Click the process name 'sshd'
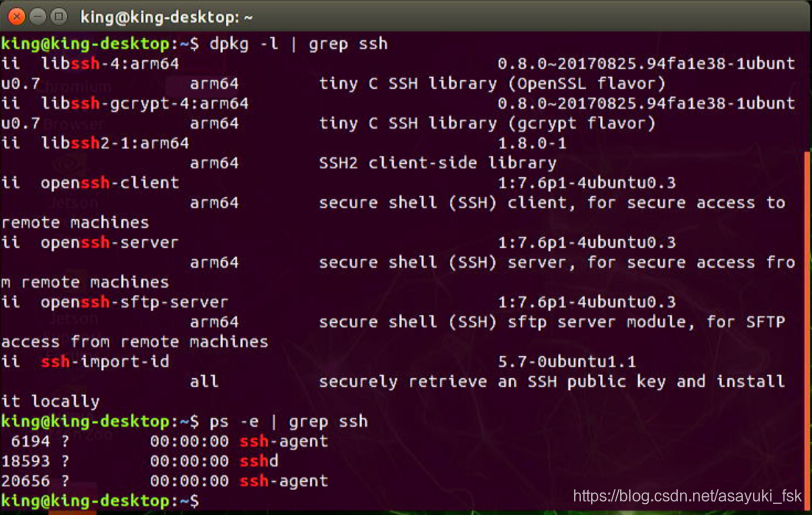 [258, 461]
